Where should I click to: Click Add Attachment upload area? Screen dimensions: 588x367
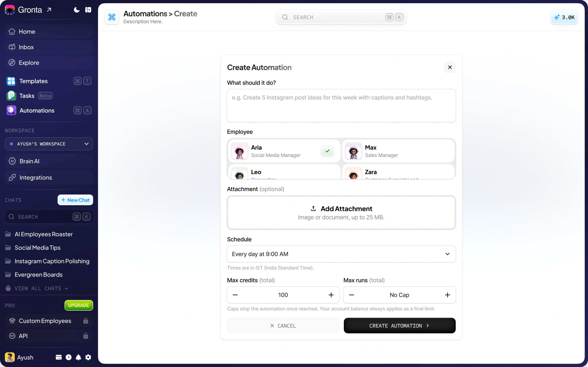pyautogui.click(x=341, y=213)
